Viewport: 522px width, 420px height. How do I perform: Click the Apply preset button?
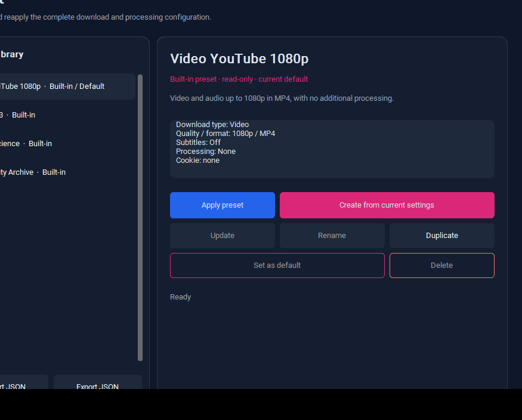(x=223, y=205)
